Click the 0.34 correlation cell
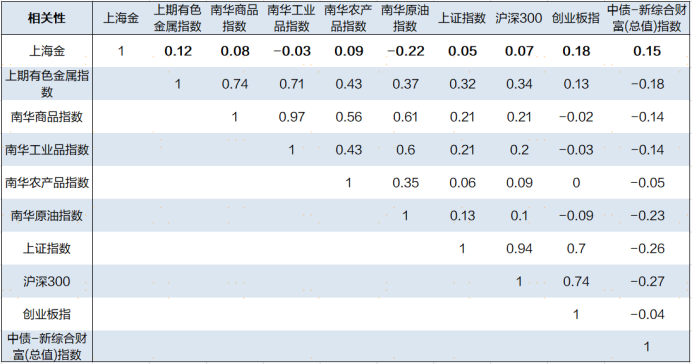 click(x=519, y=84)
